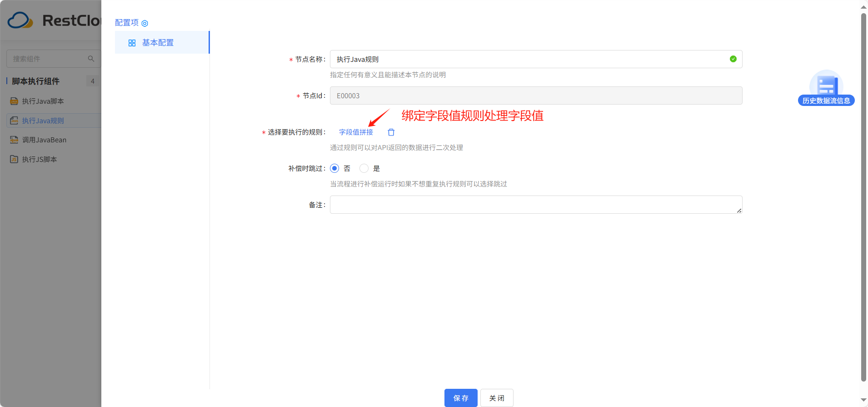Select 执行JS脚本 in component list
The image size is (868, 407).
click(40, 159)
